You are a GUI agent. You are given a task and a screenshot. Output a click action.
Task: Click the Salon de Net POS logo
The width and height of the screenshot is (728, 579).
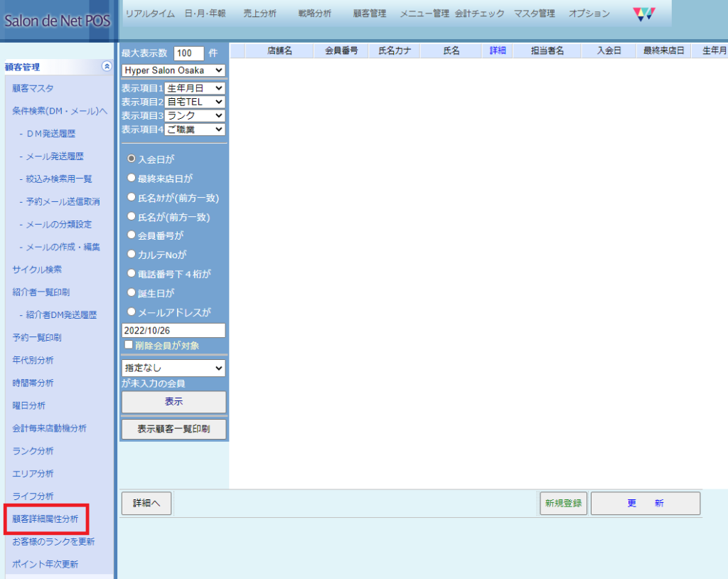(58, 21)
